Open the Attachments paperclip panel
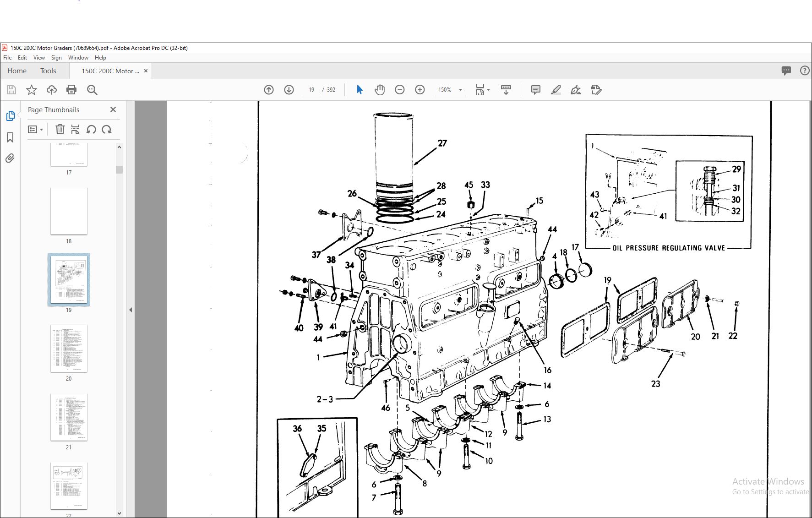Screen dimensions: 812x518 click(x=10, y=158)
